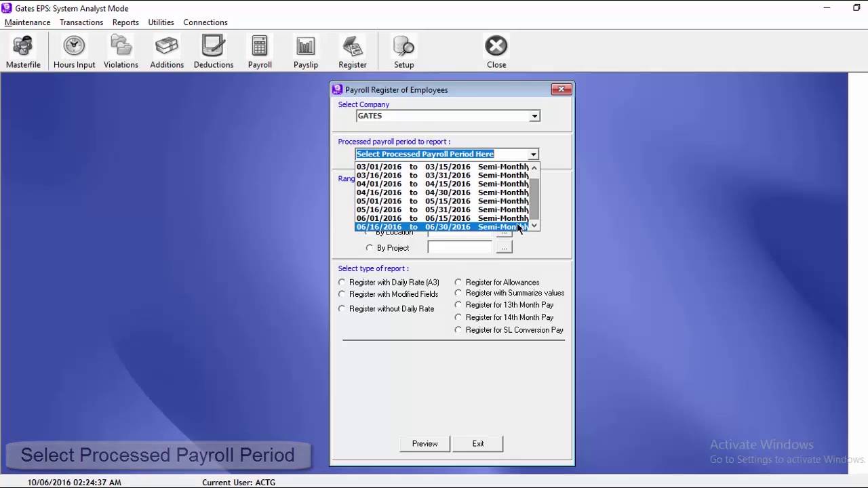
Task: Select Register with Daily Rate (A3)
Action: coord(342,283)
